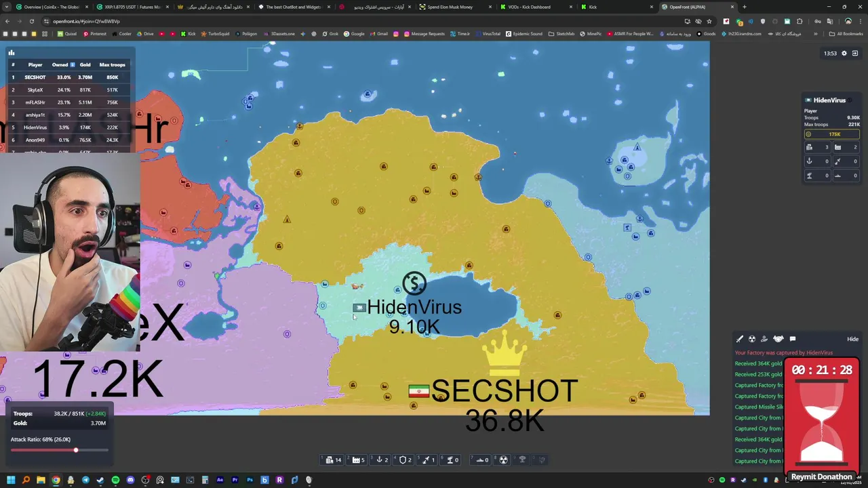Select mFLASHr row in leaderboard
Viewport: 868px width, 488px height.
71,102
